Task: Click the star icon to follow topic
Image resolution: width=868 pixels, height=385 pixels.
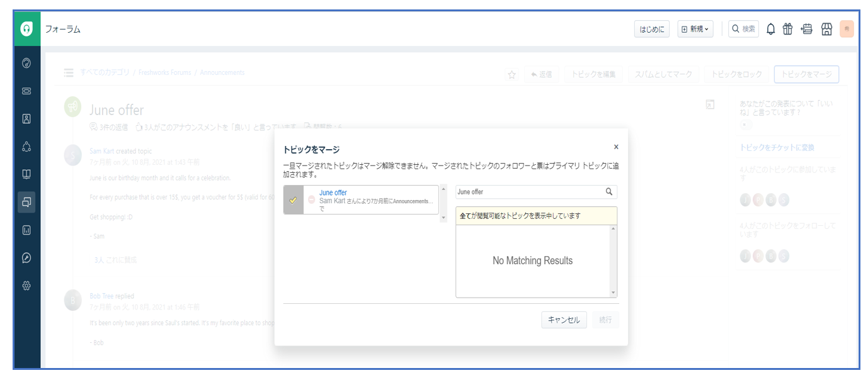Action: coord(512,75)
